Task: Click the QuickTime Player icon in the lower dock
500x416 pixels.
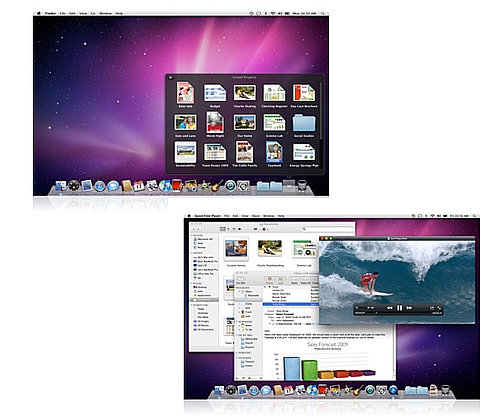Action: click(x=393, y=390)
